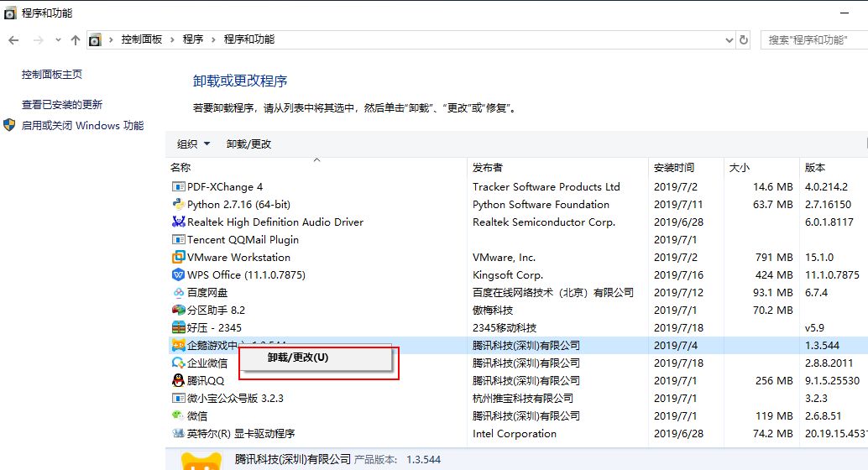
Task: Click the 企鹅游戏中心 icon in the list
Action: click(x=178, y=346)
